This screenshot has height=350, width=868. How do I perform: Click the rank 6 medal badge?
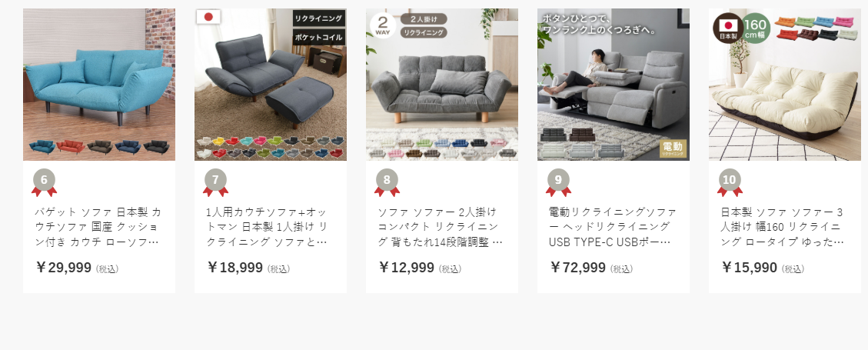(45, 183)
